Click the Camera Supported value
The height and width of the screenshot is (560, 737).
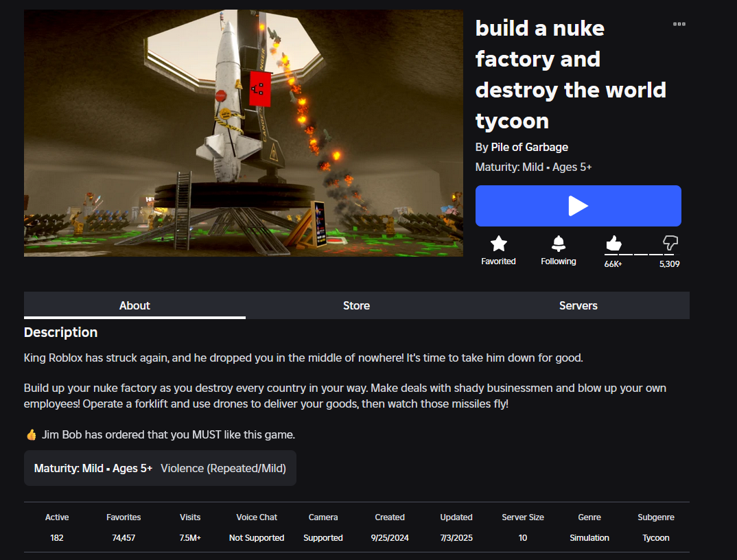[323, 538]
